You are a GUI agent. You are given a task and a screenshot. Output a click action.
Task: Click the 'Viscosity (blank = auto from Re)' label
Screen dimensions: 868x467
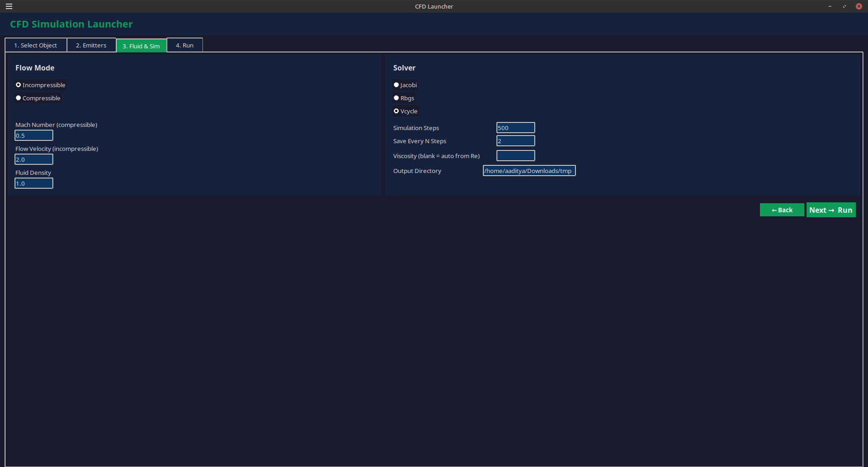pos(437,156)
